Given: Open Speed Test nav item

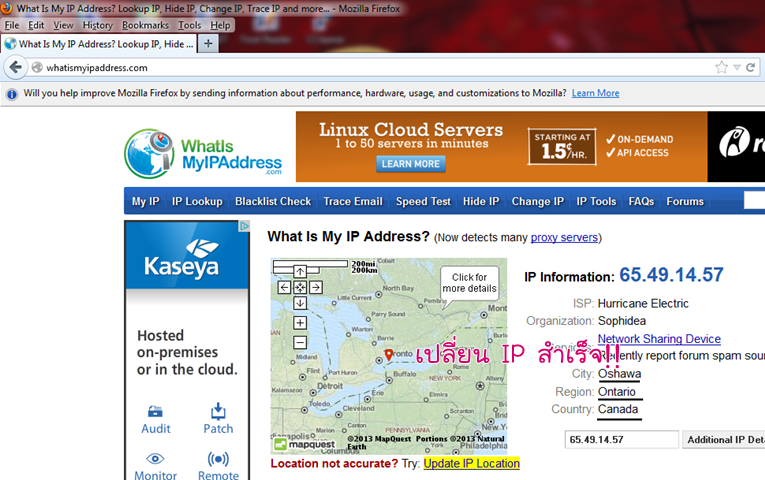Looking at the screenshot, I should click(x=423, y=201).
